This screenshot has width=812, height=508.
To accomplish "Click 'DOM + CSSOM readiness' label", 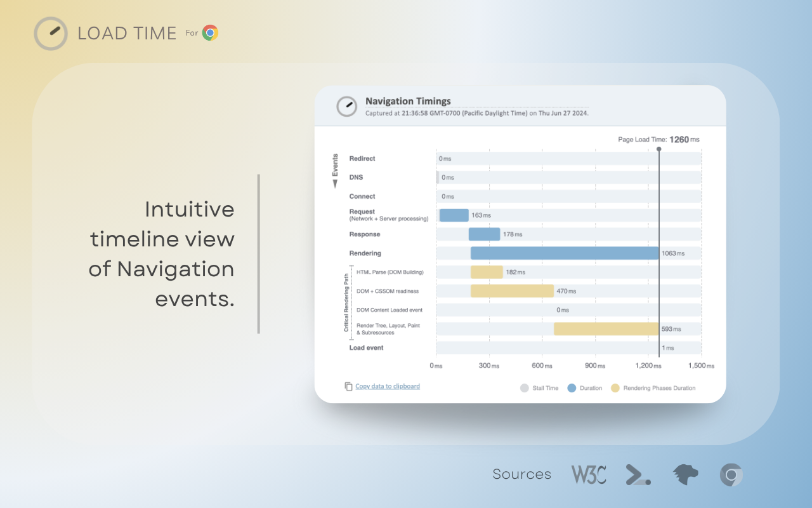I will 388,291.
